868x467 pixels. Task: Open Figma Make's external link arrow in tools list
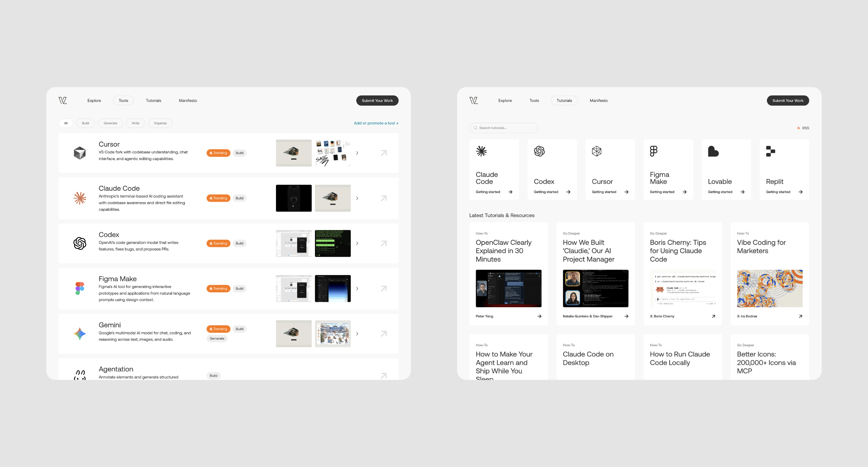click(x=383, y=289)
